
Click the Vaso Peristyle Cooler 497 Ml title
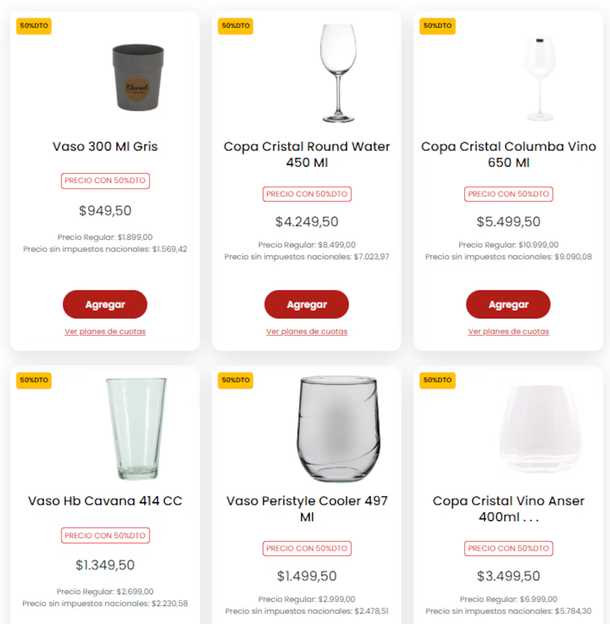[306, 509]
